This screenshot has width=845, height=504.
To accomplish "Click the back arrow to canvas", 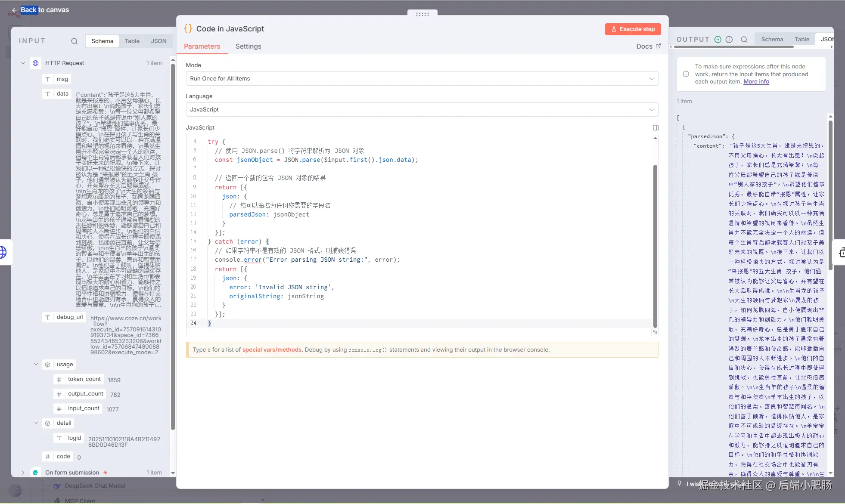I will click(14, 10).
